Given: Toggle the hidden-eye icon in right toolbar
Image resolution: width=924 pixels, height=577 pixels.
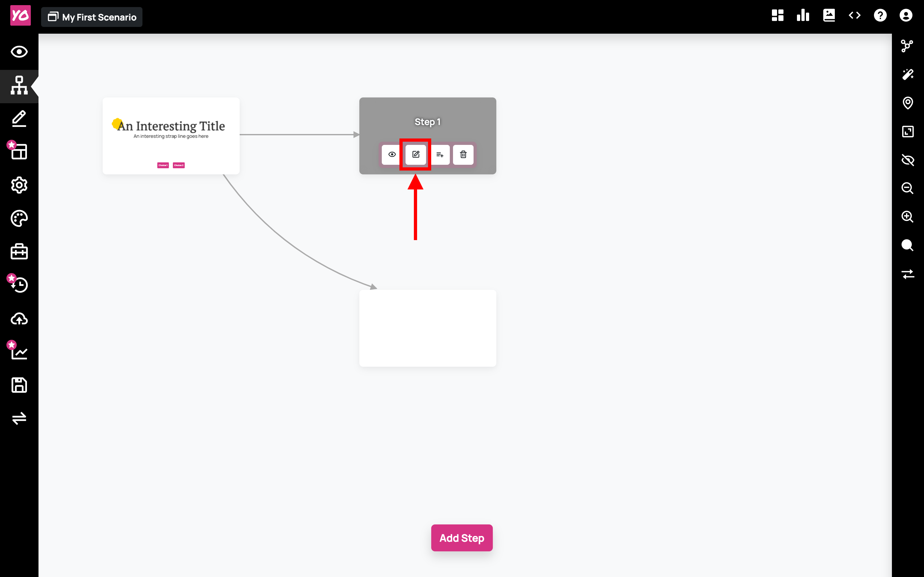Looking at the screenshot, I should (908, 160).
